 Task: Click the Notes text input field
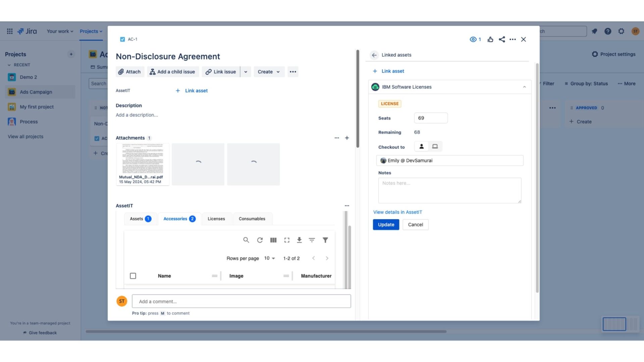coord(450,190)
